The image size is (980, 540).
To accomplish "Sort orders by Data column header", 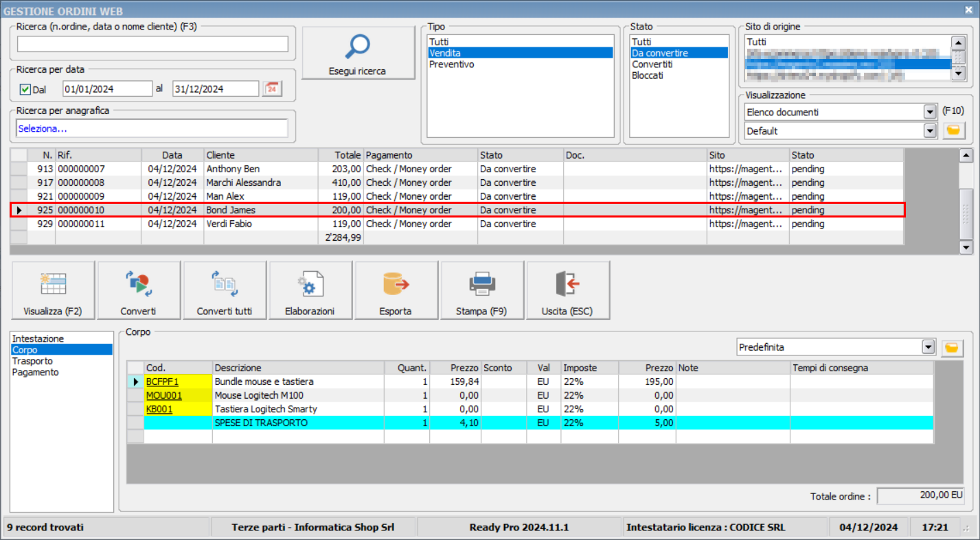I will coord(172,155).
